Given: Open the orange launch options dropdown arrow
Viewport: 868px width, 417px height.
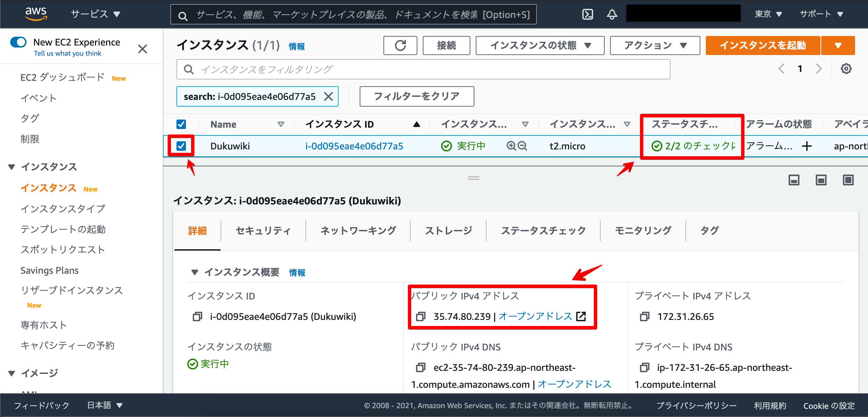Looking at the screenshot, I should pyautogui.click(x=838, y=46).
